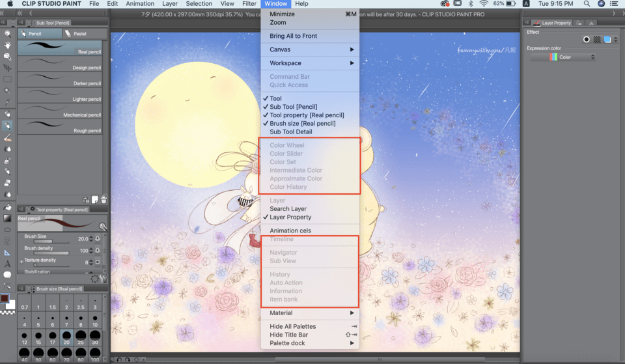Select the Figure ellipse tool

point(7,230)
